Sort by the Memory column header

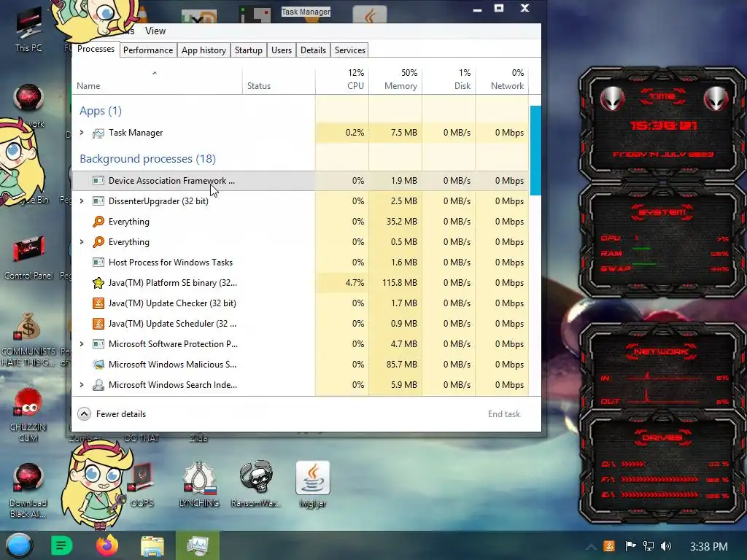click(395, 80)
